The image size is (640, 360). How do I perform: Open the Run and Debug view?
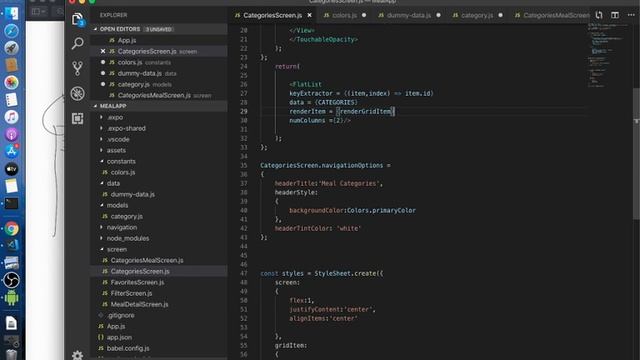point(77,93)
